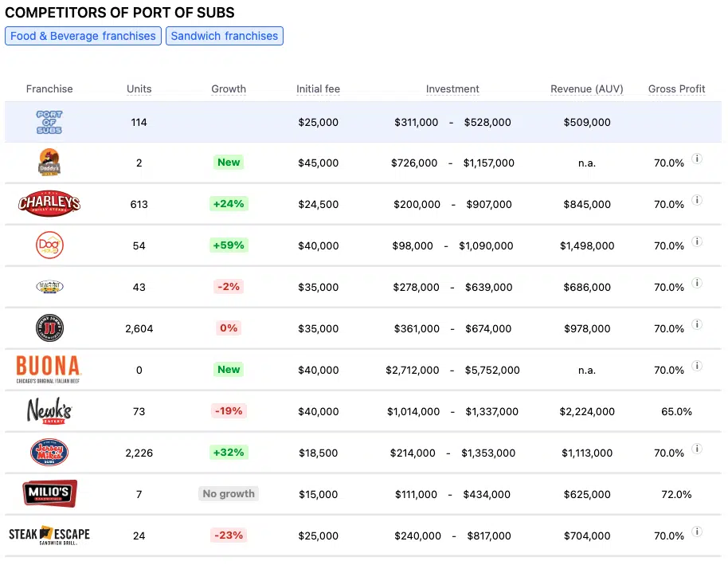Open the Charleys Philly Steaks logo
Viewport: 728px width, 565px height.
click(49, 204)
